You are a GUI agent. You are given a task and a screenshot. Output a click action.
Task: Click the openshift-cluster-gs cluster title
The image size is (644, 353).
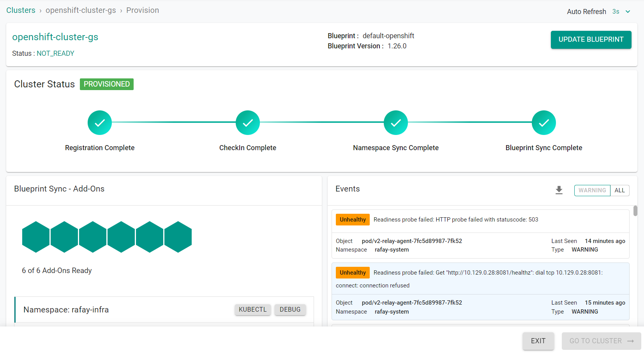pyautogui.click(x=55, y=37)
